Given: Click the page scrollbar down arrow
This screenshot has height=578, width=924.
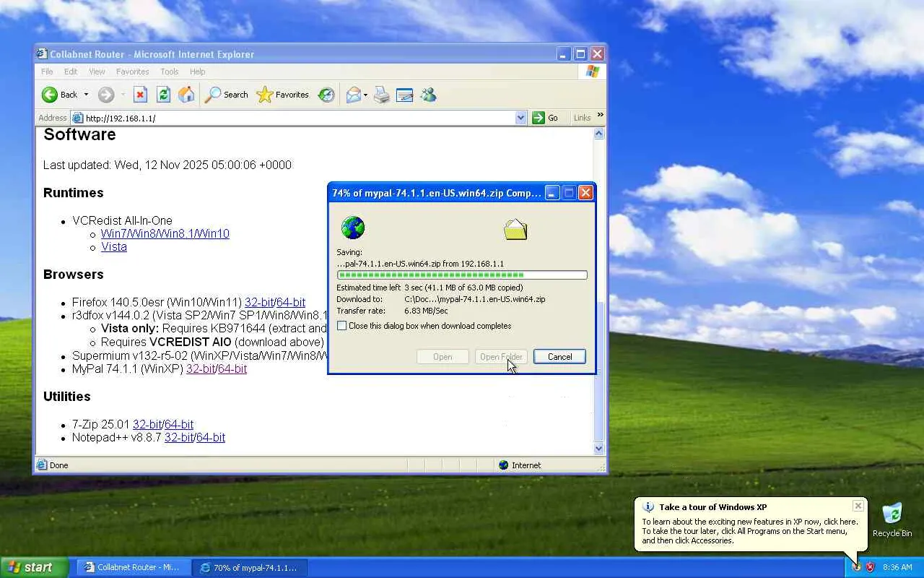Looking at the screenshot, I should point(598,448).
